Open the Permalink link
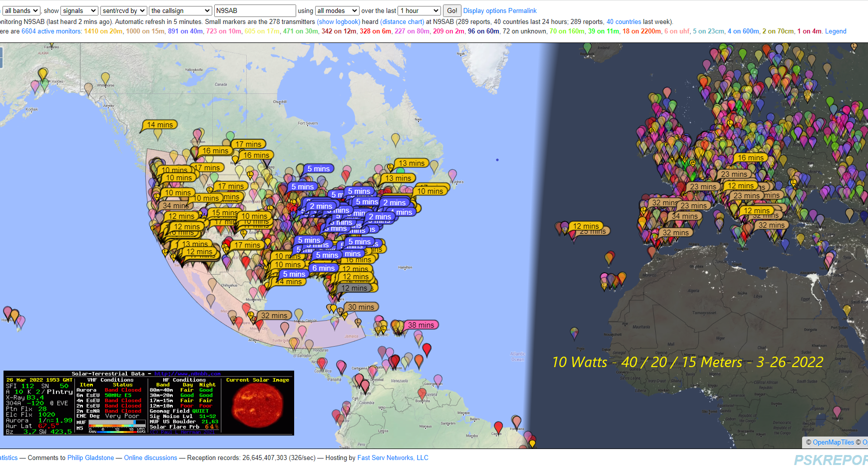This screenshot has height=467, width=868. pos(522,10)
